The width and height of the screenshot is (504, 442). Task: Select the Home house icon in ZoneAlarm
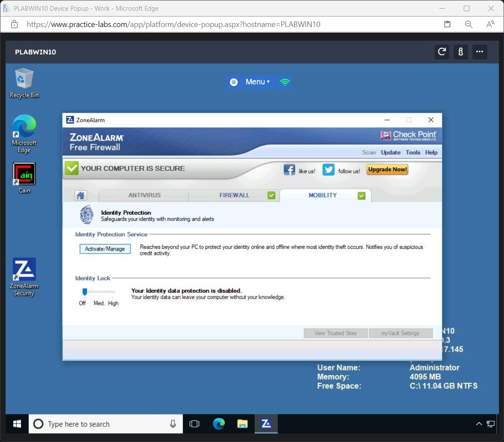click(81, 195)
